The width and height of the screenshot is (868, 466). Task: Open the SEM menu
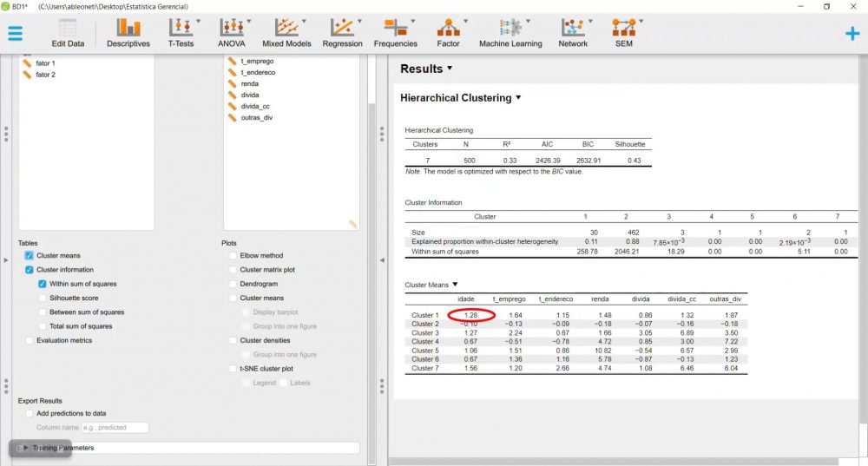(x=624, y=33)
